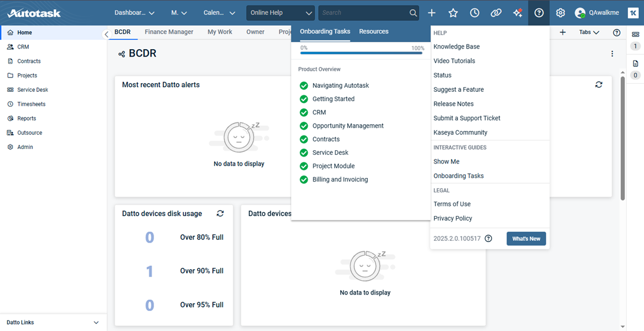Click the search magnifier icon
Image resolution: width=644 pixels, height=331 pixels.
tap(413, 13)
